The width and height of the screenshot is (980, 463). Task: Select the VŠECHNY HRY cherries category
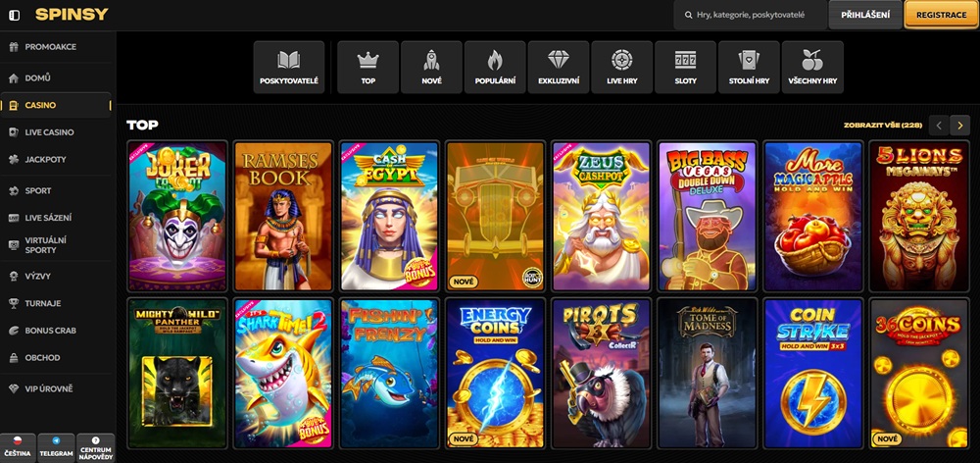(x=812, y=67)
